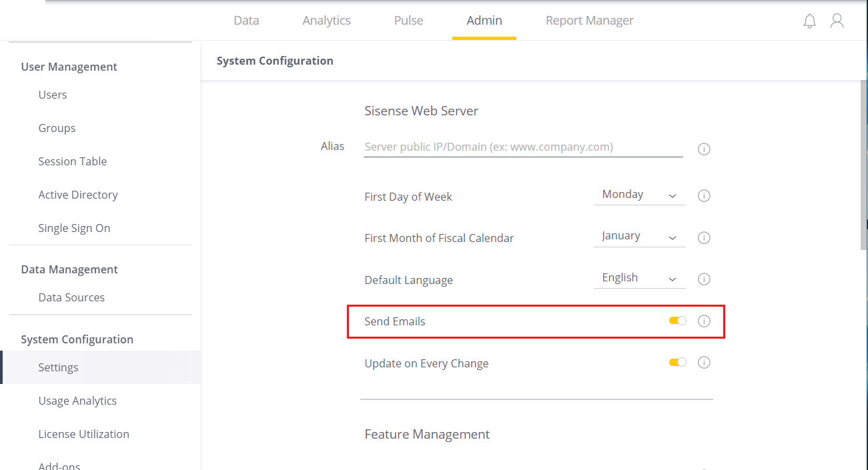Switch to the Analytics tab
This screenshot has height=470, width=868.
326,21
